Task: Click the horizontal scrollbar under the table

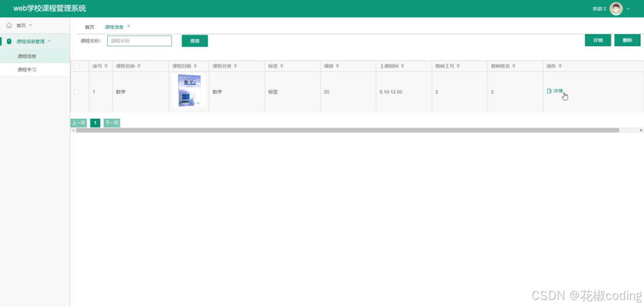Action: (x=348, y=130)
